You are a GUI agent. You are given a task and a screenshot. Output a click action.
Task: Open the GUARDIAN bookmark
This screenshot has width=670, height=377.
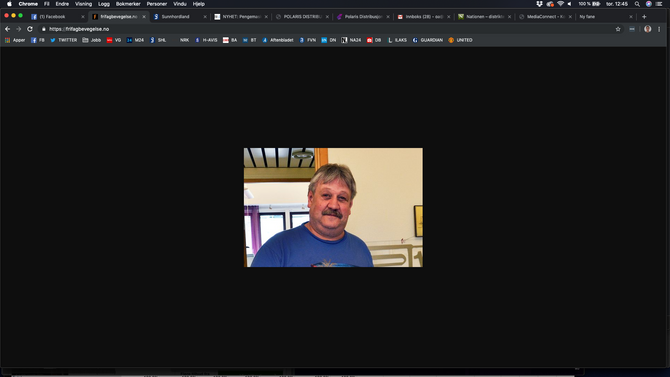(428, 40)
